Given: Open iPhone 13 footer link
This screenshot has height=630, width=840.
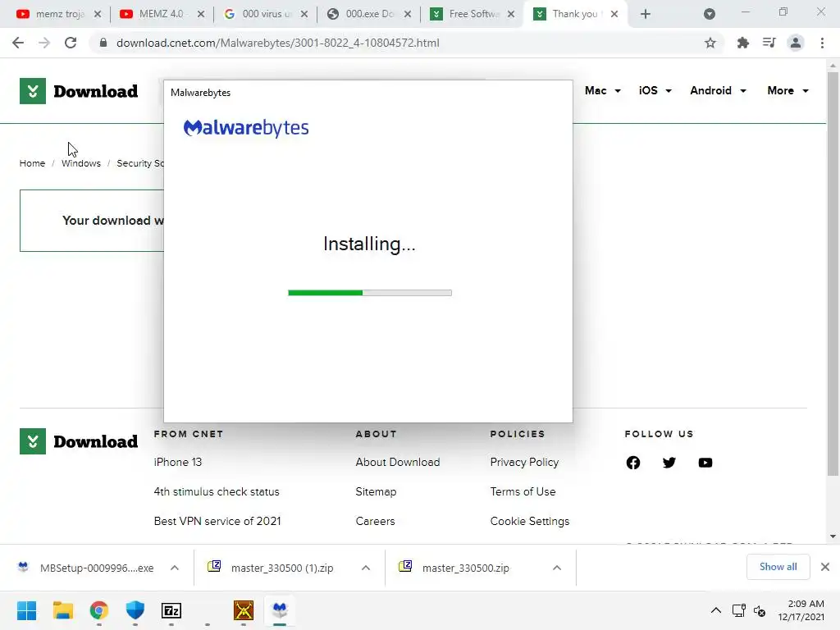Looking at the screenshot, I should [178, 462].
